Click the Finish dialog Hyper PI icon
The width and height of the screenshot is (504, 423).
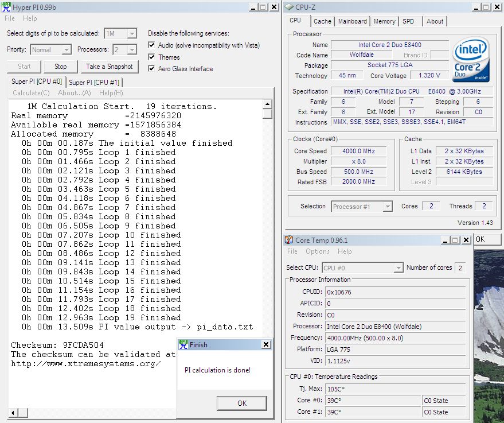click(x=183, y=344)
